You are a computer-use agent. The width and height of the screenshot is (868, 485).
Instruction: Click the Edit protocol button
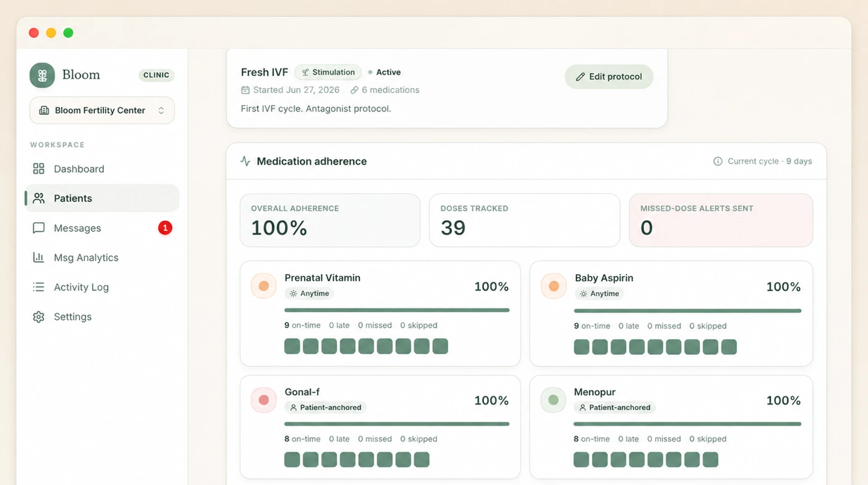click(609, 76)
